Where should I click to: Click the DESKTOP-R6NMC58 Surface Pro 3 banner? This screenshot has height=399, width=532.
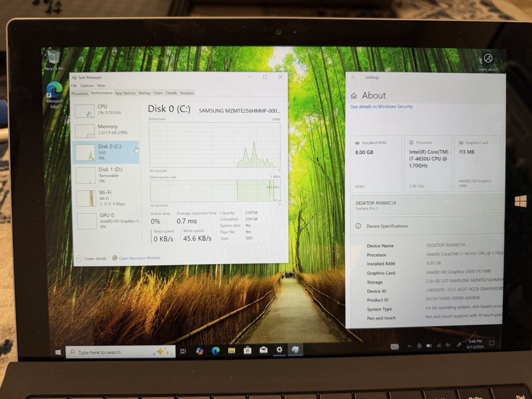pyautogui.click(x=427, y=205)
